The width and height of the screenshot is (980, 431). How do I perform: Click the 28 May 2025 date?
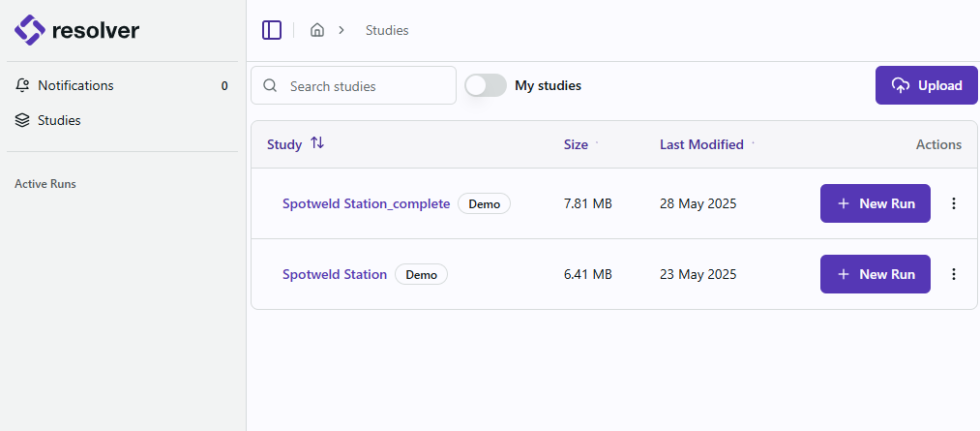(698, 203)
